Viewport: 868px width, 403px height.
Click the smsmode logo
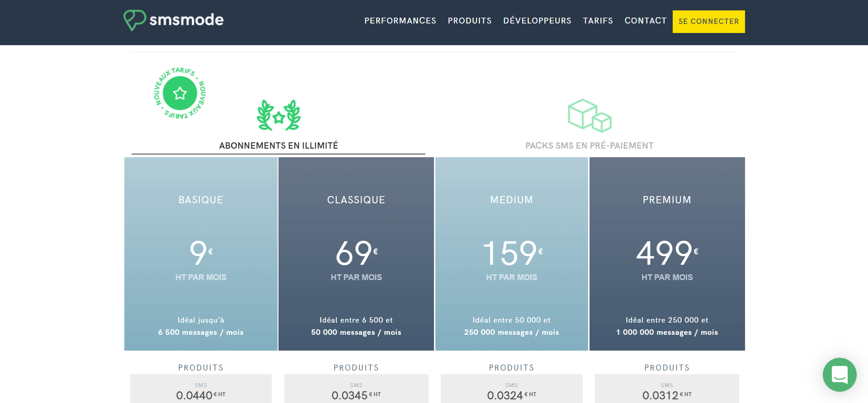(174, 20)
